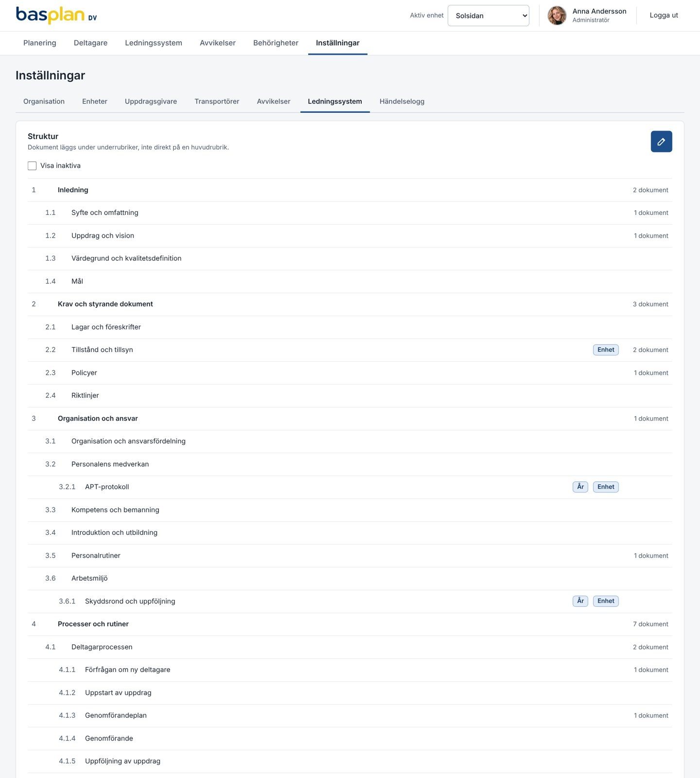Open the Planering menu
This screenshot has height=778, width=700.
[x=40, y=43]
